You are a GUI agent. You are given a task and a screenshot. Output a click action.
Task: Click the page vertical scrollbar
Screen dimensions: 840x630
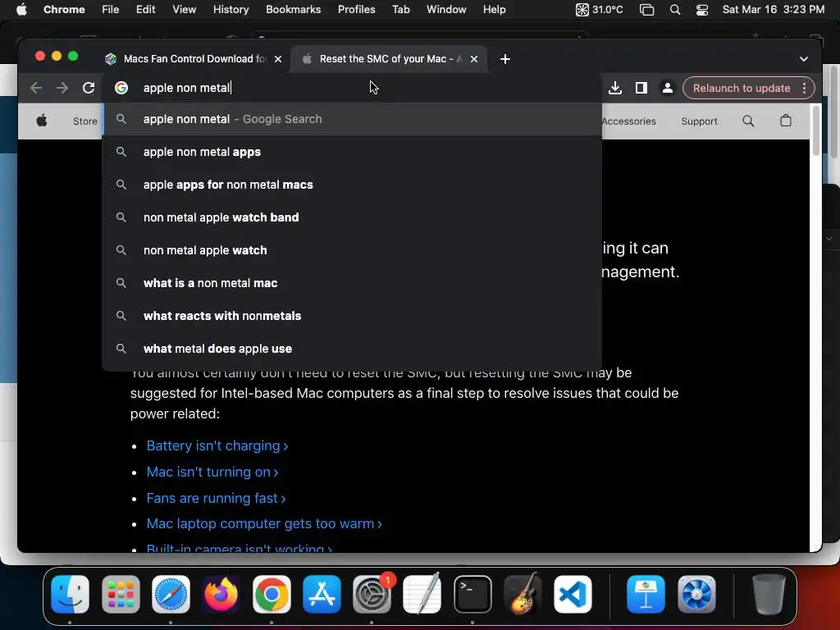(x=816, y=132)
